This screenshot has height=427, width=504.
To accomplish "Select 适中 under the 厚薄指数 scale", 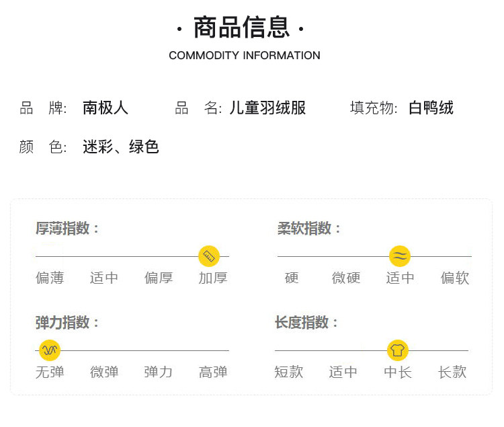I will pos(104,278).
